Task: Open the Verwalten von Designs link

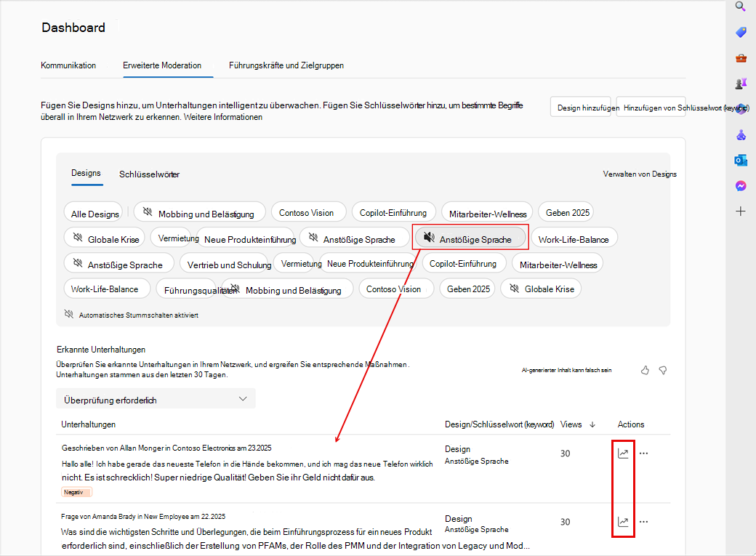Action: 640,174
